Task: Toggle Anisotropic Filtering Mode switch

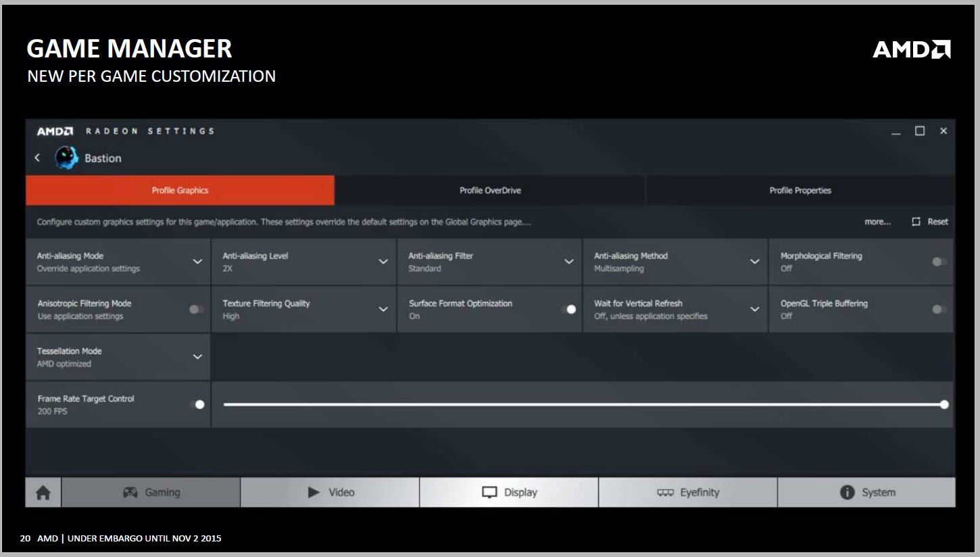Action: [x=196, y=309]
